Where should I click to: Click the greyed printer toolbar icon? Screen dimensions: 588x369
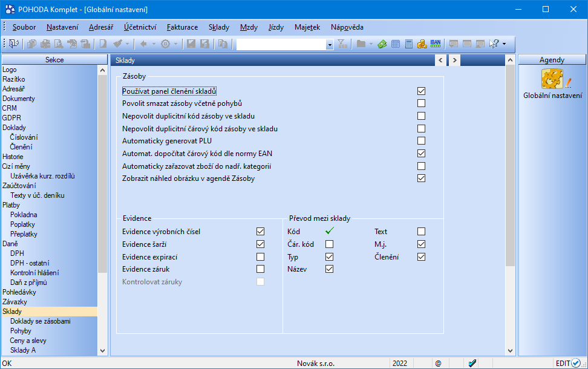(x=45, y=44)
